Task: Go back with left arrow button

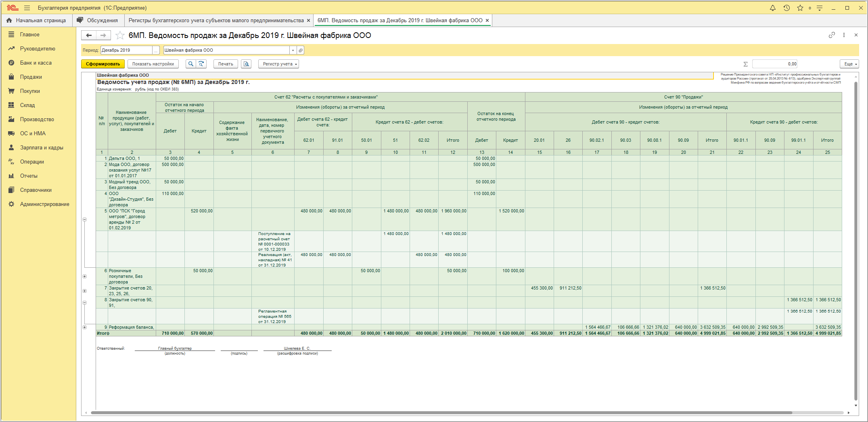Action: (x=89, y=36)
